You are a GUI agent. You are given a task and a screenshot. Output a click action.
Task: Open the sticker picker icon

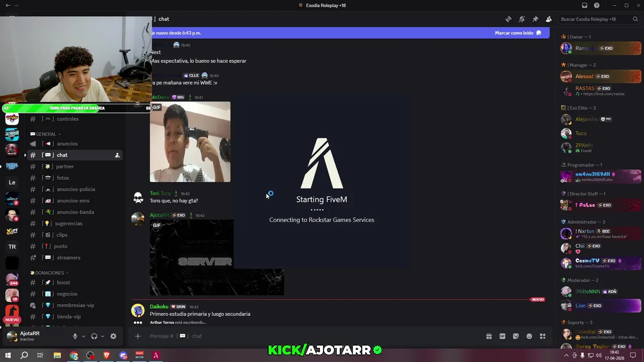pyautogui.click(x=516, y=336)
